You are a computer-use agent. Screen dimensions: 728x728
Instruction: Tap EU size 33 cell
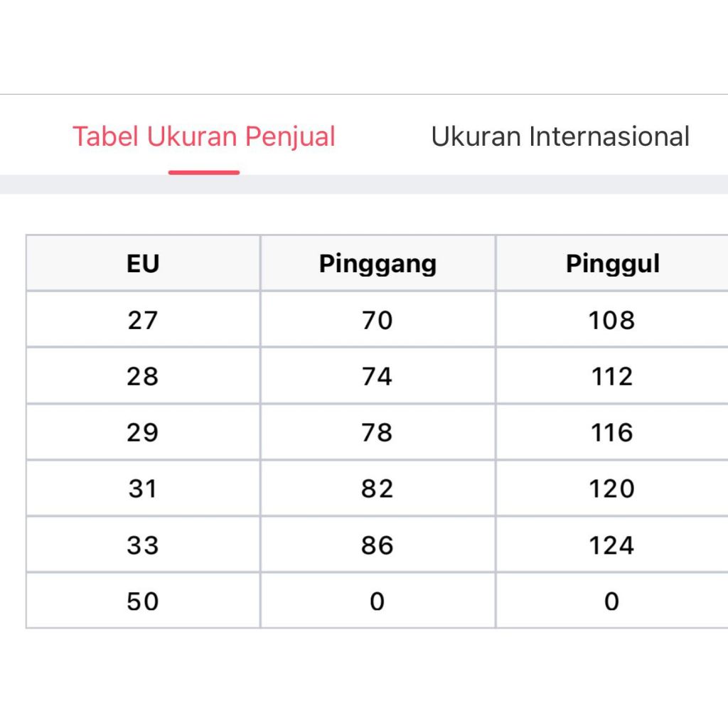click(143, 545)
